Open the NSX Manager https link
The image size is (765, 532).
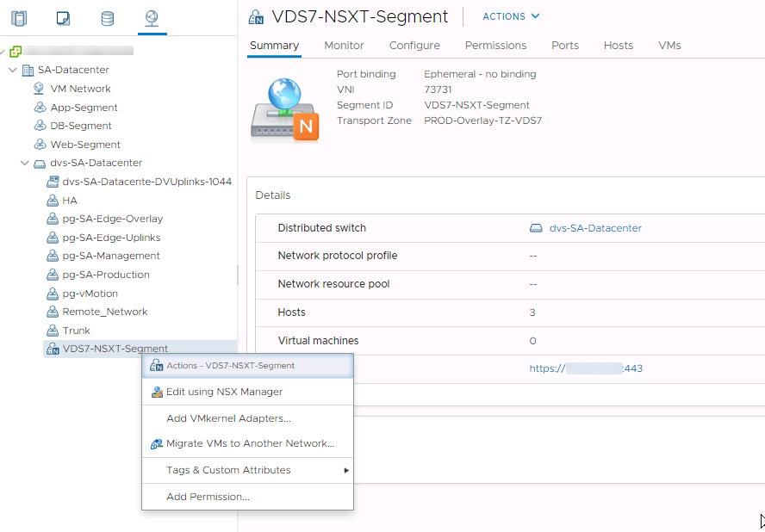pos(586,368)
